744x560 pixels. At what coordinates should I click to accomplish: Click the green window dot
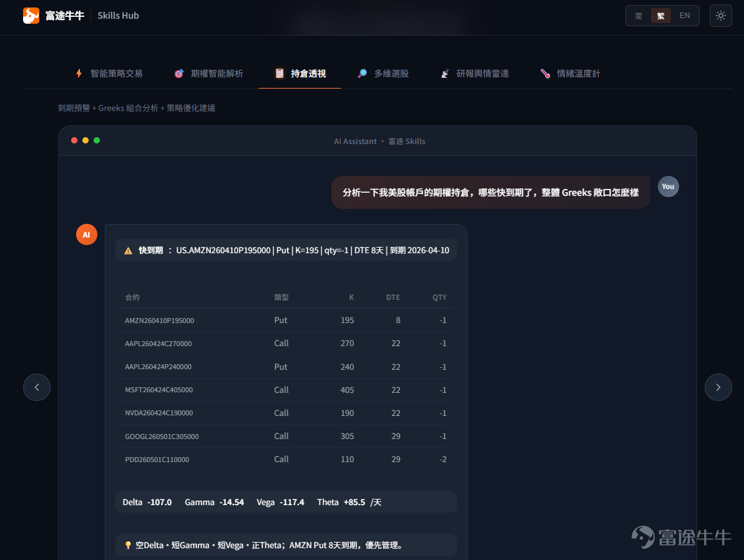(x=97, y=140)
